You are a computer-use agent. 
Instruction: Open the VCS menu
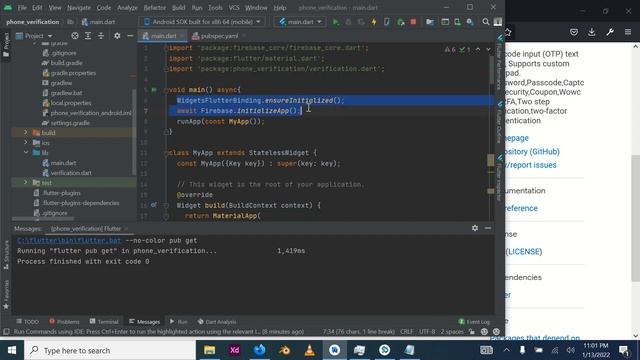pyautogui.click(x=234, y=7)
